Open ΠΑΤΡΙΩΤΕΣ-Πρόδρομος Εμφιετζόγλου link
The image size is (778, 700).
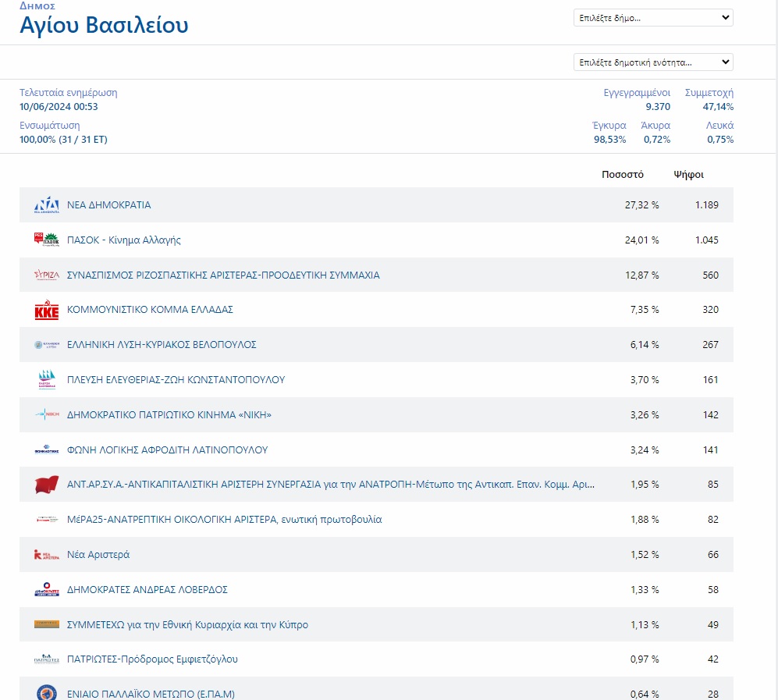tap(152, 659)
